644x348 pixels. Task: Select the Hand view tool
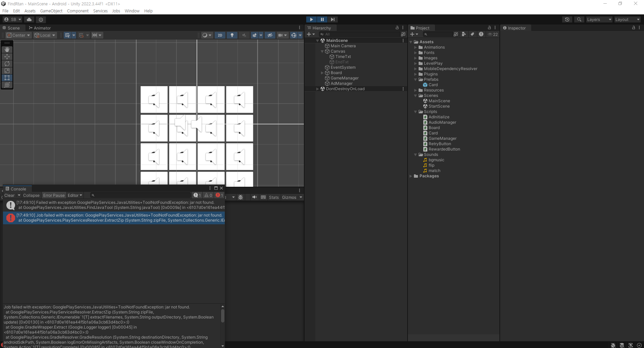pyautogui.click(x=7, y=50)
